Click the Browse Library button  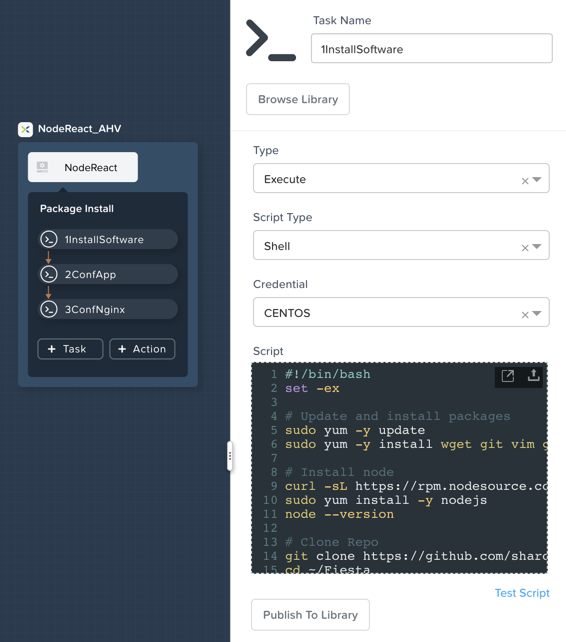(298, 99)
